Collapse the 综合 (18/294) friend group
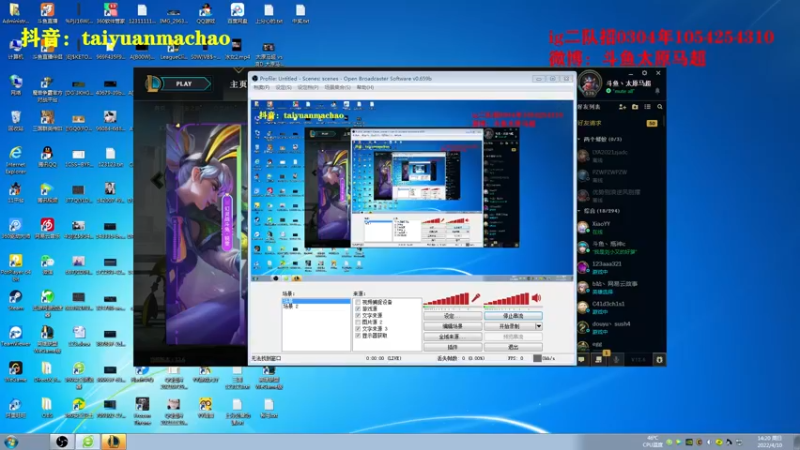The height and width of the screenshot is (450, 800). tap(580, 210)
